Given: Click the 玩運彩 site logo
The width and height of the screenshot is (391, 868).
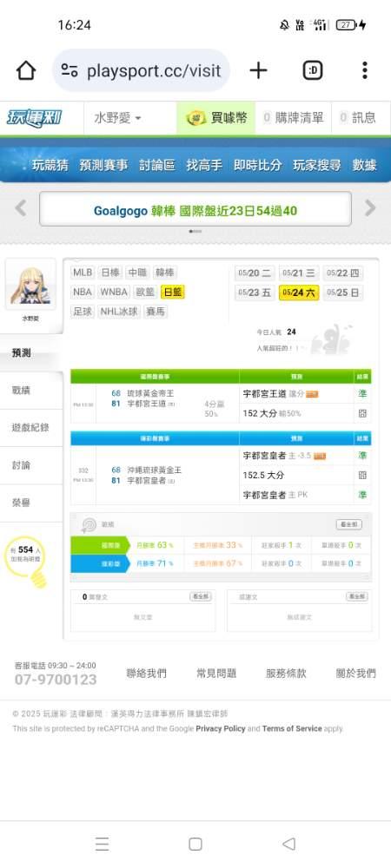Looking at the screenshot, I should [35, 118].
